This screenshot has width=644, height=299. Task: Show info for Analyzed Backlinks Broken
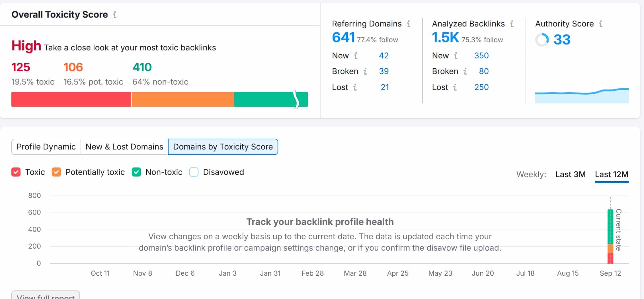click(x=465, y=71)
